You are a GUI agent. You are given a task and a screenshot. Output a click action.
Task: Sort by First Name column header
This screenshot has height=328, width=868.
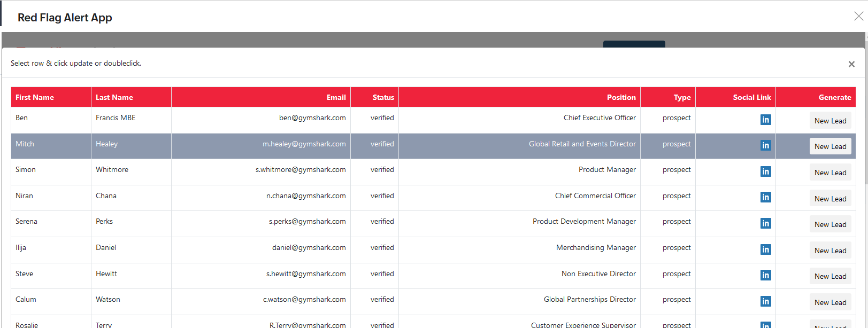point(51,97)
